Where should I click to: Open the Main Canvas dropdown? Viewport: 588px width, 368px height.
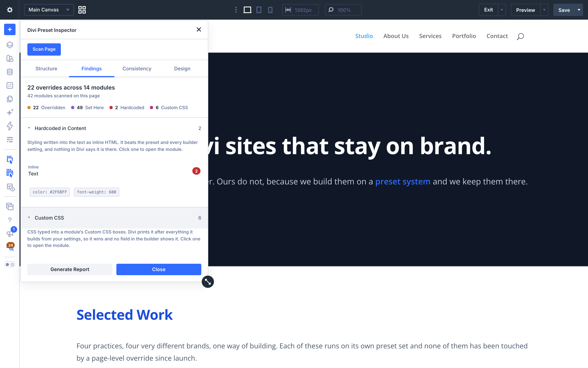click(x=49, y=10)
